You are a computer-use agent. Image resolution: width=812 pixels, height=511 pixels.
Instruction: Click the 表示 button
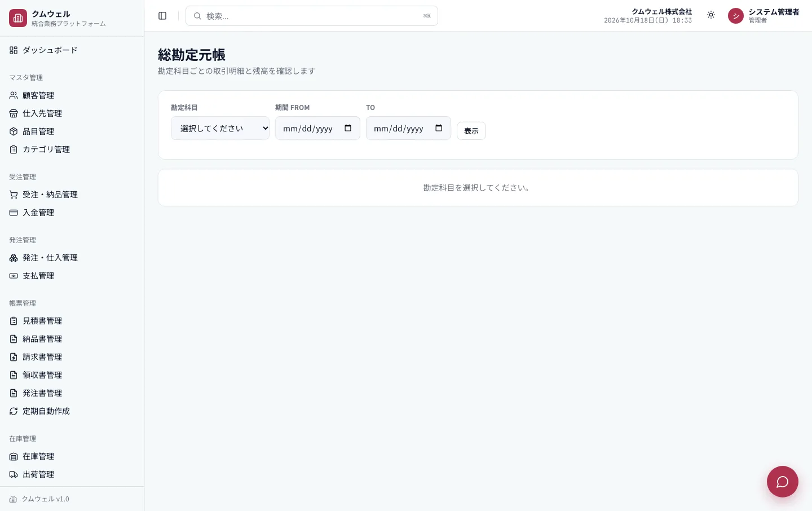pos(471,131)
